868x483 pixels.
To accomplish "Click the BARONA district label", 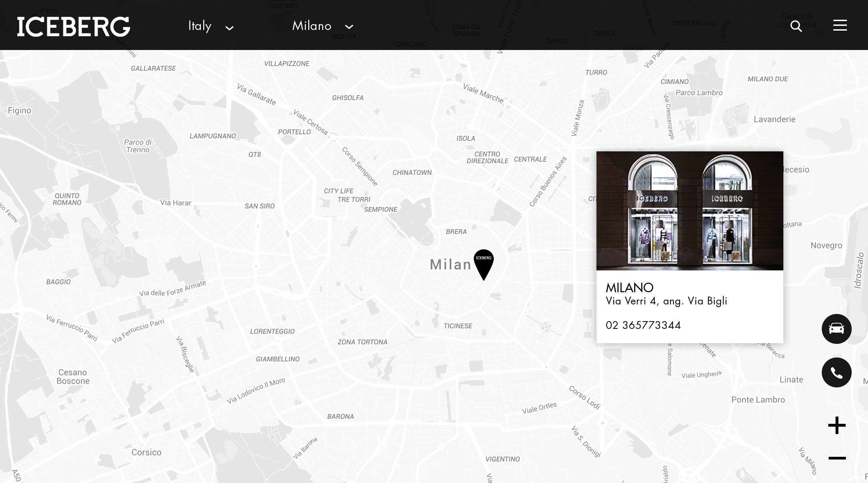I will pos(341,416).
